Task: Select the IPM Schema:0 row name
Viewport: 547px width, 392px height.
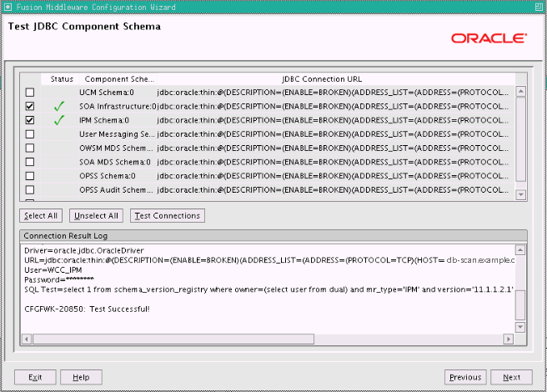Action: (104, 120)
